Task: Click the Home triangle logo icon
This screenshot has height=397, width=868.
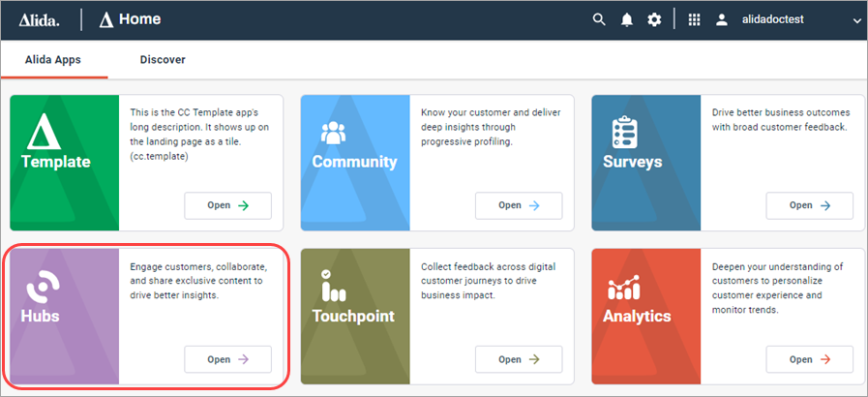Action: pos(106,20)
